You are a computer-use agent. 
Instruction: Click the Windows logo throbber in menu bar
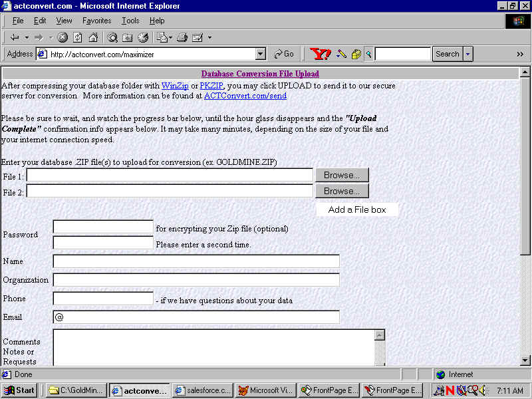click(x=518, y=21)
